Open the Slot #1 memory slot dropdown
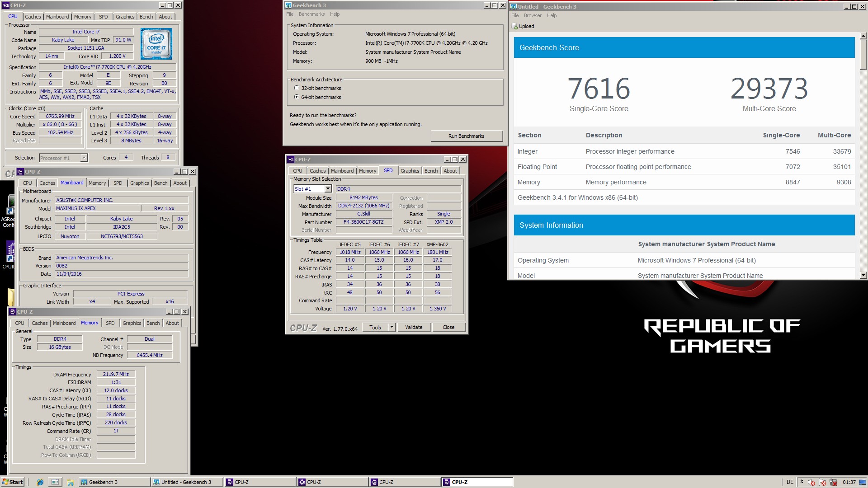 point(328,189)
